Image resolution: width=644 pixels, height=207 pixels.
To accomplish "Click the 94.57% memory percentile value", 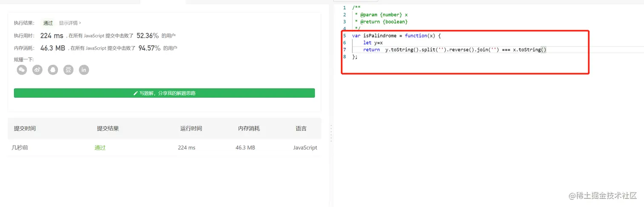I will pyautogui.click(x=149, y=48).
